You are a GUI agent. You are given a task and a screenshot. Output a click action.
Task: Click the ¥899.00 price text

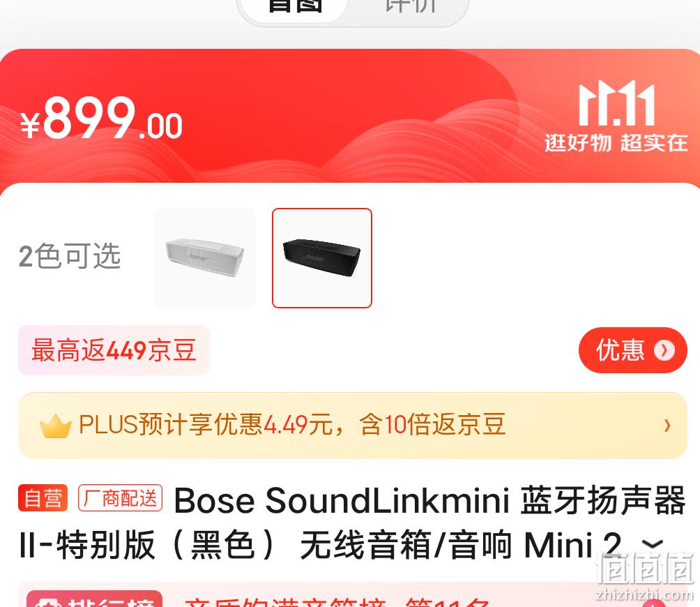point(101,118)
